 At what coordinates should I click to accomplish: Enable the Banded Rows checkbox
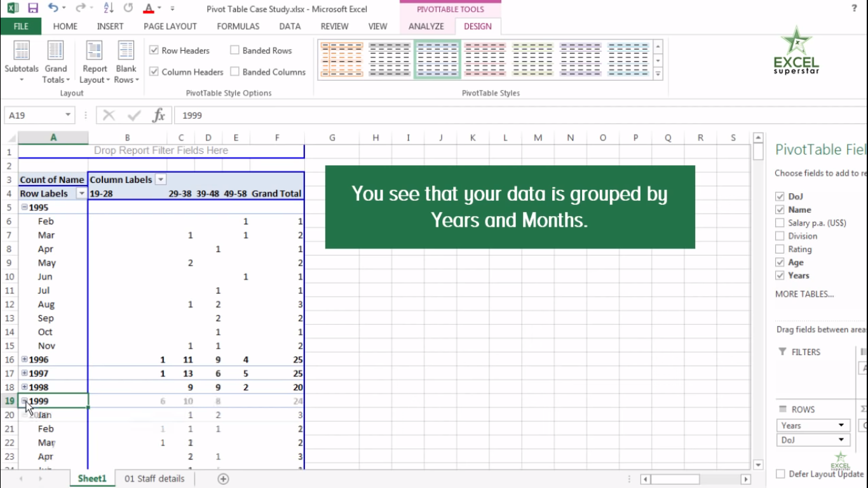[234, 50]
